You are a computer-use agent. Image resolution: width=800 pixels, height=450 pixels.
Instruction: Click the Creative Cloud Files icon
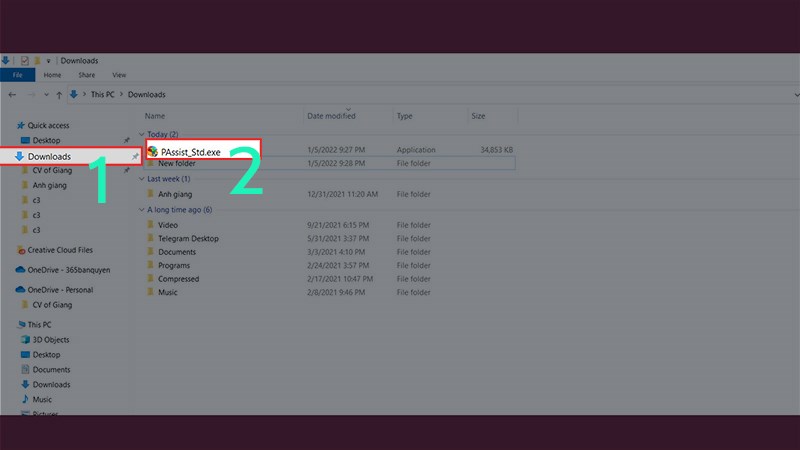(20, 250)
